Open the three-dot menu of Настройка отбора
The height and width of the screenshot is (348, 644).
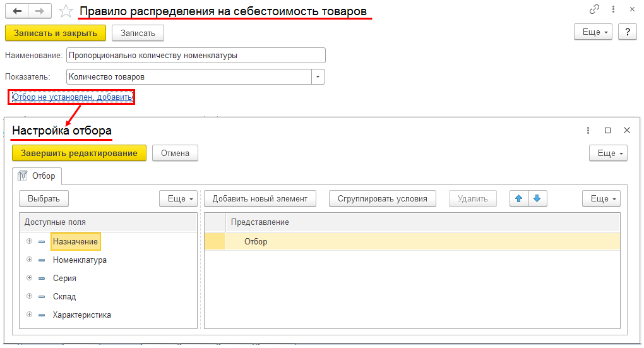[x=588, y=130]
